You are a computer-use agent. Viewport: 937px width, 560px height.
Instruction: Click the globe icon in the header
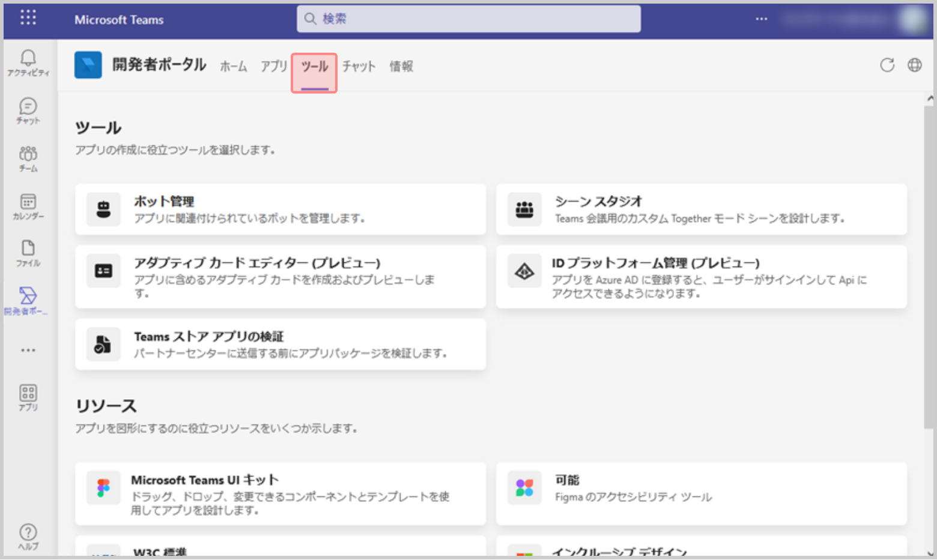(915, 65)
